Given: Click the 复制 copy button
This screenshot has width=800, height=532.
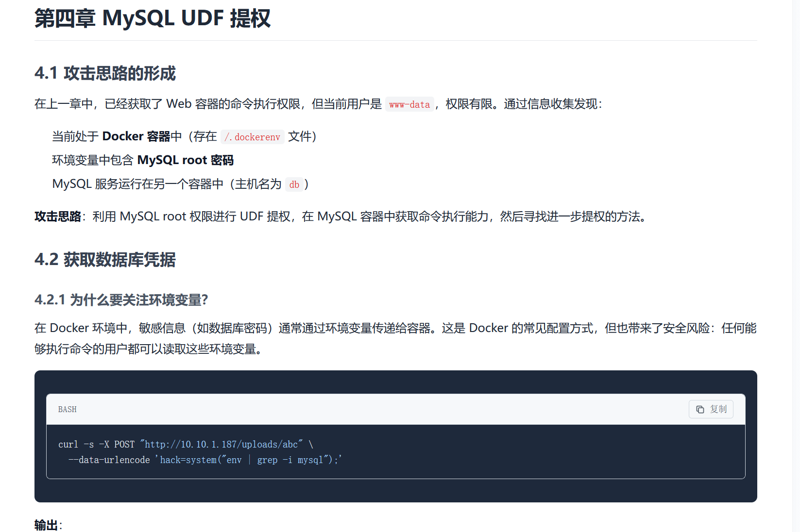Looking at the screenshot, I should (x=711, y=409).
